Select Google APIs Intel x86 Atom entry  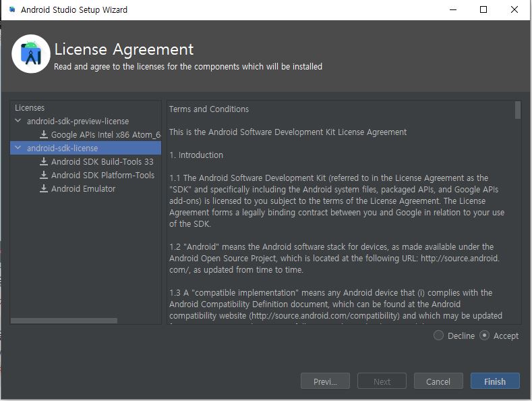tap(106, 134)
